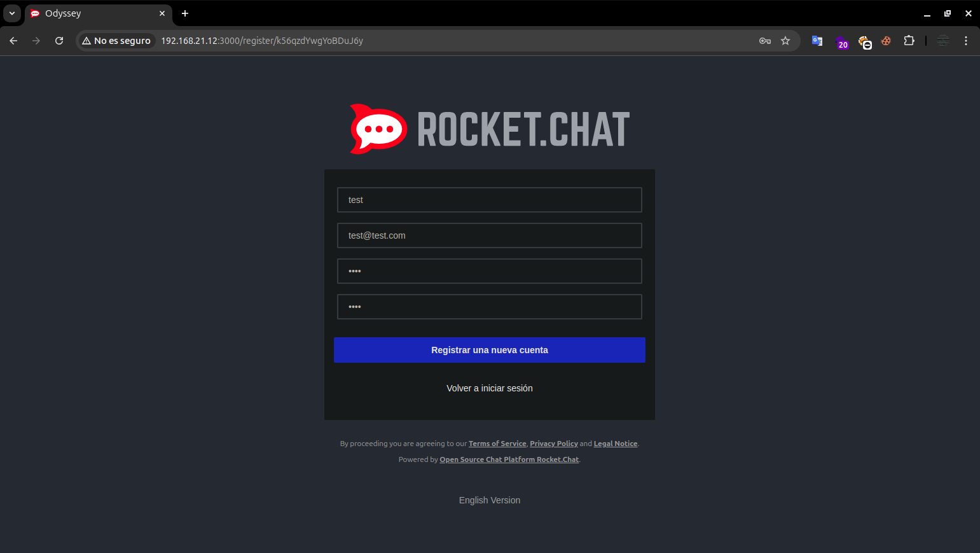
Task: Open Chrome three-dot menu
Action: pyautogui.click(x=965, y=41)
